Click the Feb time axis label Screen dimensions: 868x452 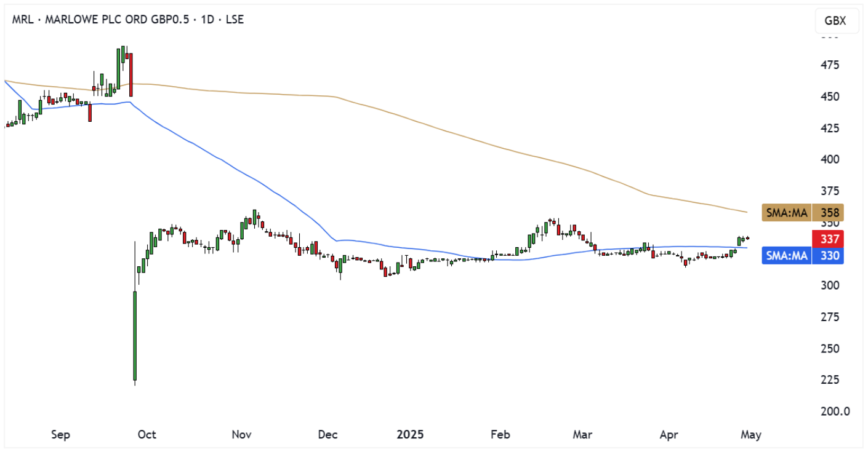(x=500, y=435)
